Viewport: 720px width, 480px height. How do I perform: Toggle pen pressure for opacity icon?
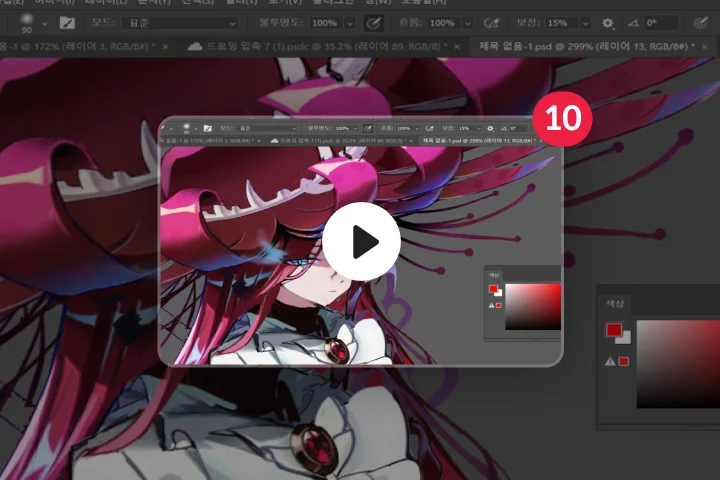(x=374, y=23)
